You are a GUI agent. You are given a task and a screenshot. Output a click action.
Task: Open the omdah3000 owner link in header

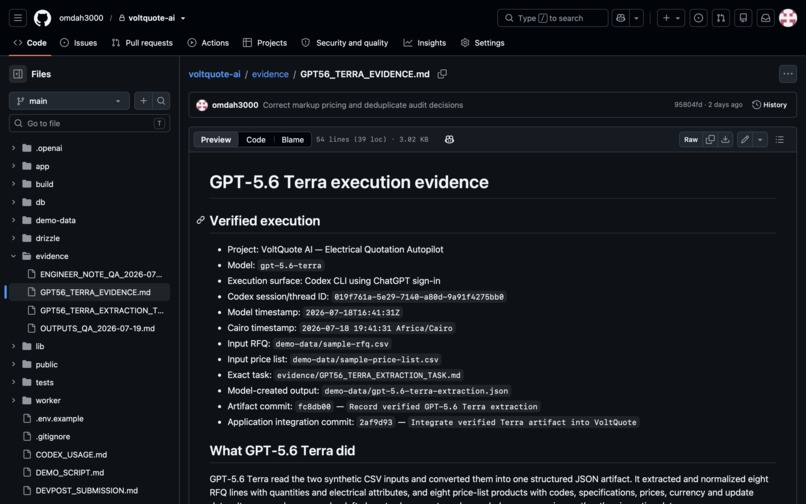[x=81, y=18]
